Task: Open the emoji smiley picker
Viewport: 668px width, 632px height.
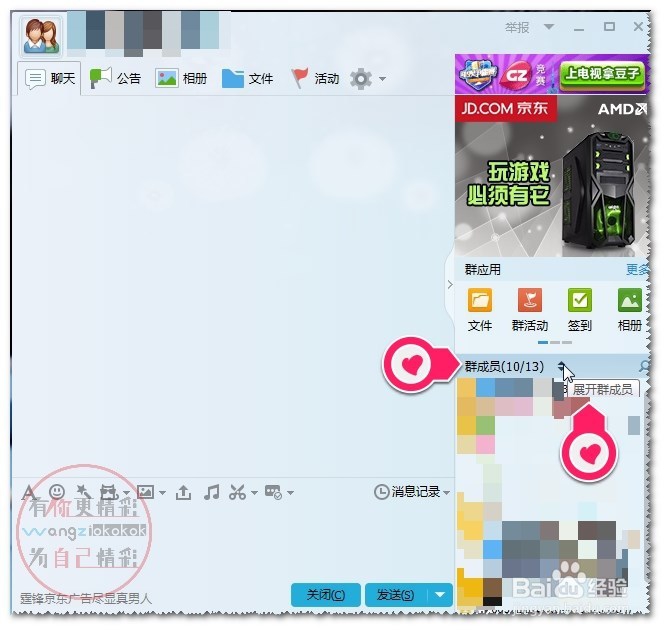Action: [x=57, y=492]
